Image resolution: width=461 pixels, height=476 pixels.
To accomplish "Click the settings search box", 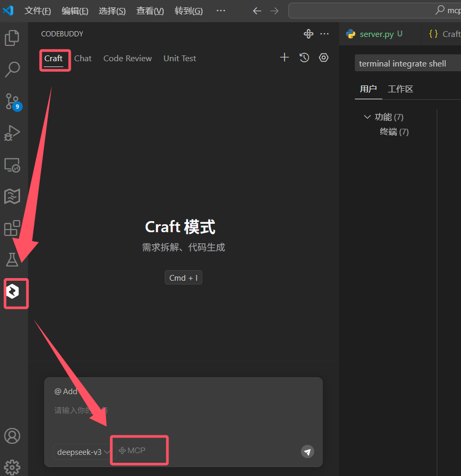I will (x=408, y=63).
